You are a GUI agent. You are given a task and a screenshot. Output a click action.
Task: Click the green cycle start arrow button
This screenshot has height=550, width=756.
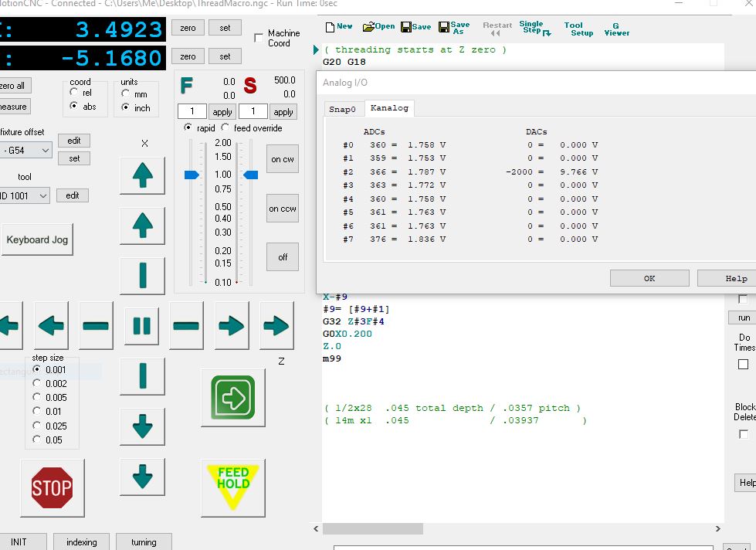pyautogui.click(x=232, y=398)
